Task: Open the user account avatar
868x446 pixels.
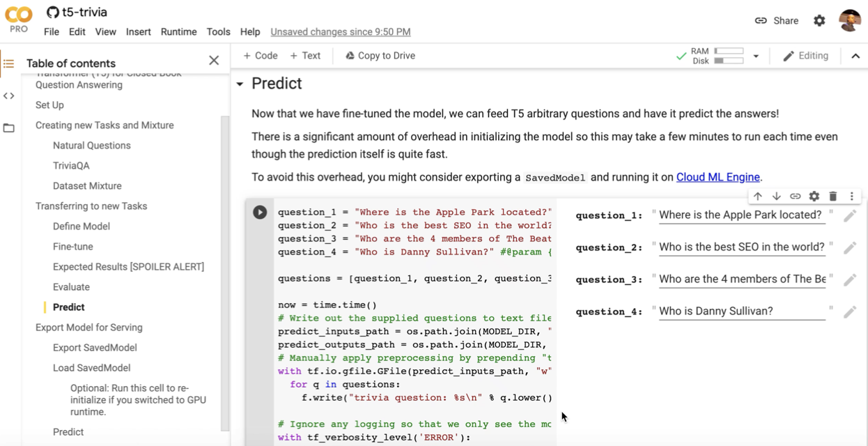Action: [x=850, y=20]
